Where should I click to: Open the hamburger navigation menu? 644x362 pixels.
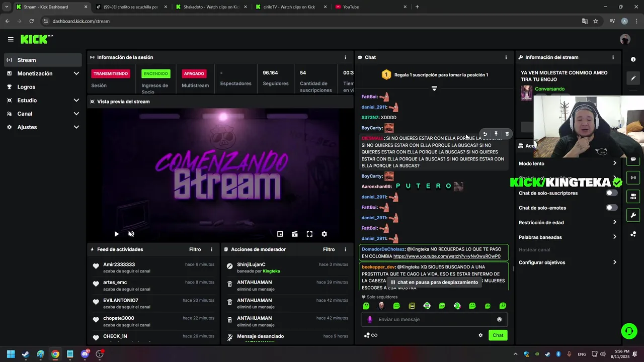click(x=11, y=39)
